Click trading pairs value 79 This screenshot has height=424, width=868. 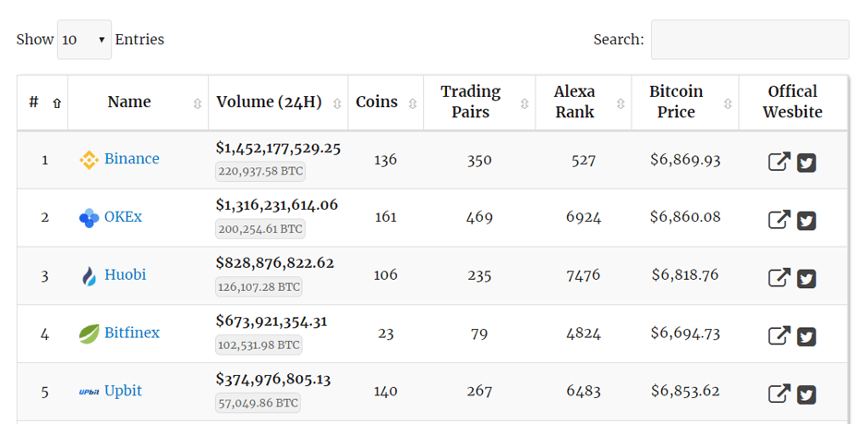(x=479, y=333)
